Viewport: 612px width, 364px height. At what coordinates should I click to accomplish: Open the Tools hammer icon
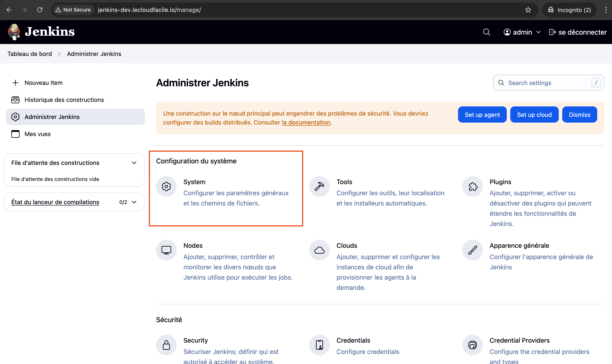(319, 186)
